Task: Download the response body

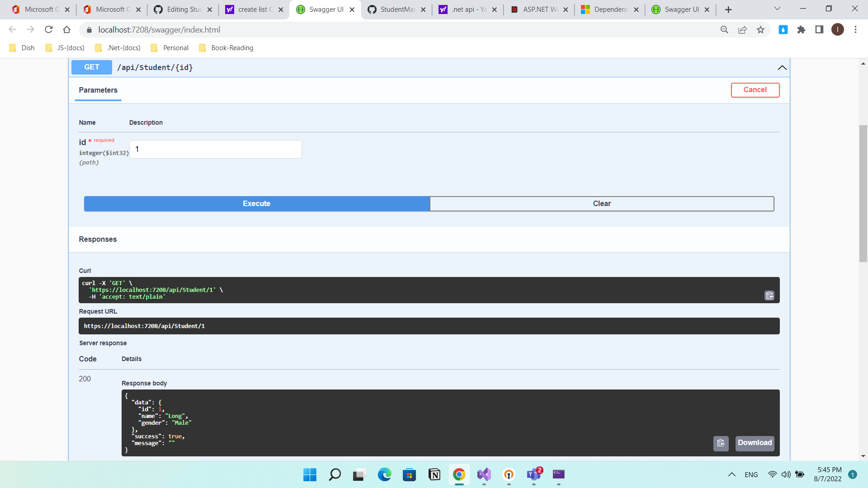Action: pos(754,443)
